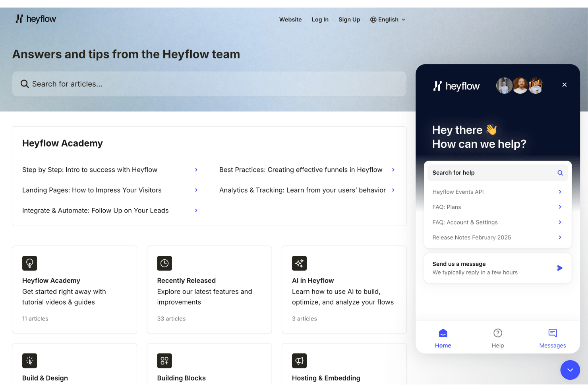Click chevron next to Analytics & Tracking article

point(393,190)
